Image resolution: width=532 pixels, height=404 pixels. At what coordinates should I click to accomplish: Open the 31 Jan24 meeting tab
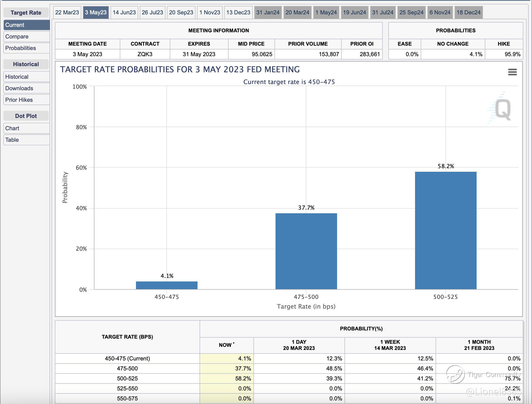268,13
